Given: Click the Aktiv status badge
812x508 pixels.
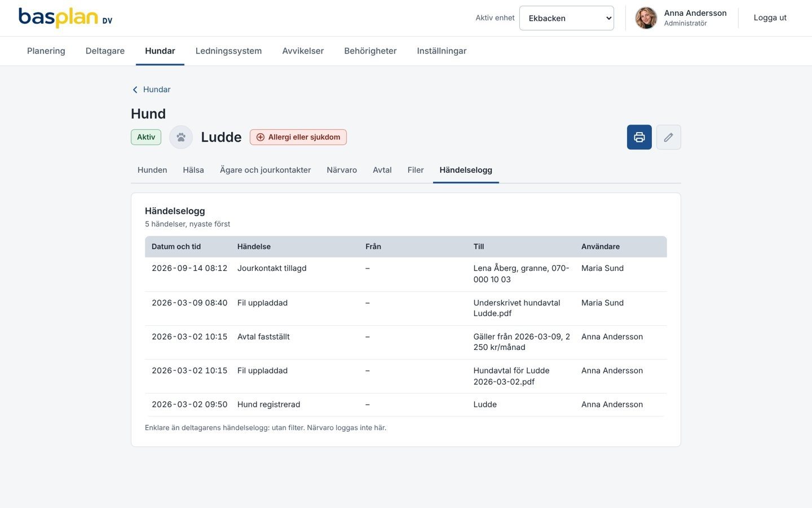Looking at the screenshot, I should (146, 137).
